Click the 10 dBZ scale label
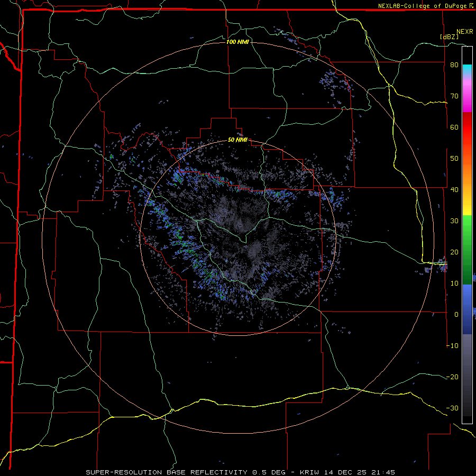The width and height of the screenshot is (476, 476). [x=454, y=283]
